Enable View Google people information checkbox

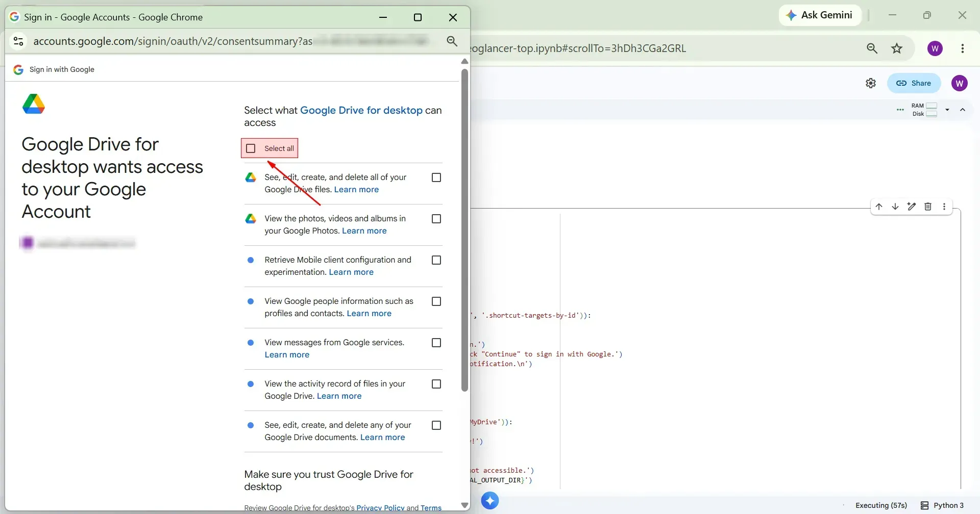click(436, 301)
